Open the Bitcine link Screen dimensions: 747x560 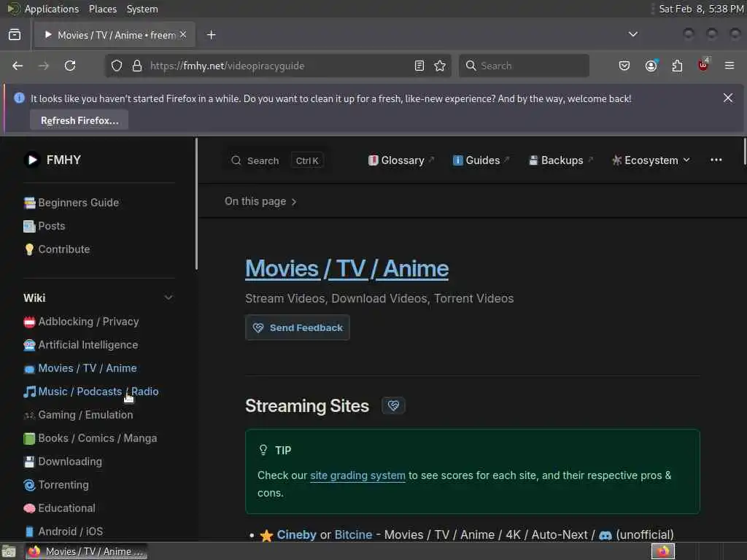click(353, 534)
